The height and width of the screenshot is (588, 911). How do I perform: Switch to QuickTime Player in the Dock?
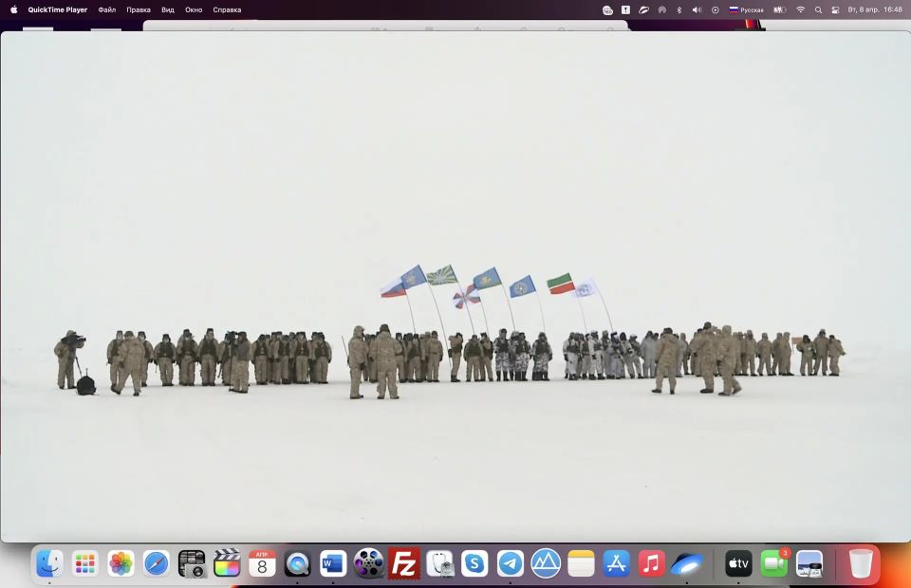(297, 563)
